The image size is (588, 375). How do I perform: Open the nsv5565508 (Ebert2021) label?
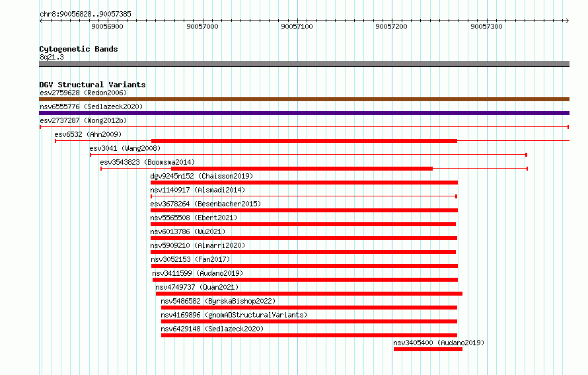[194, 218]
